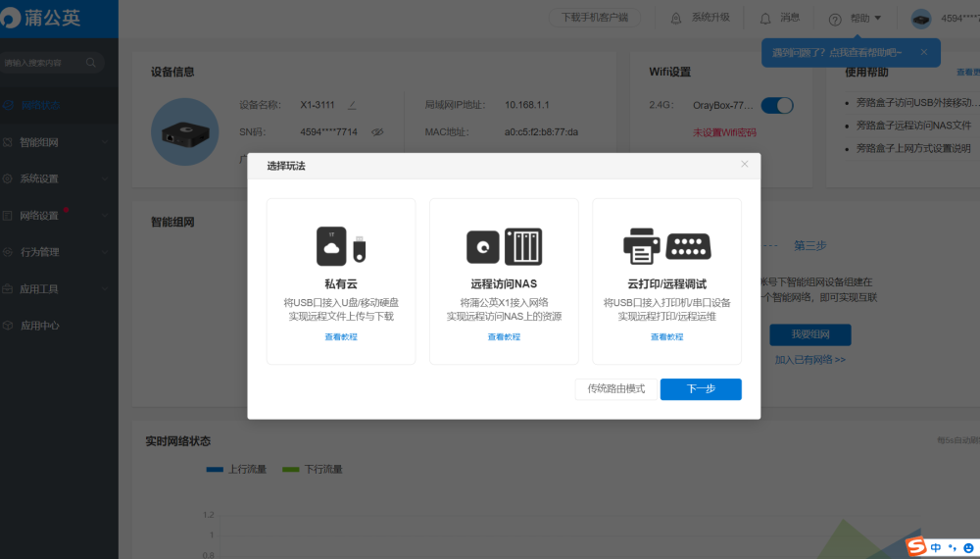Open the 帮助 dropdown arrow

click(878, 18)
